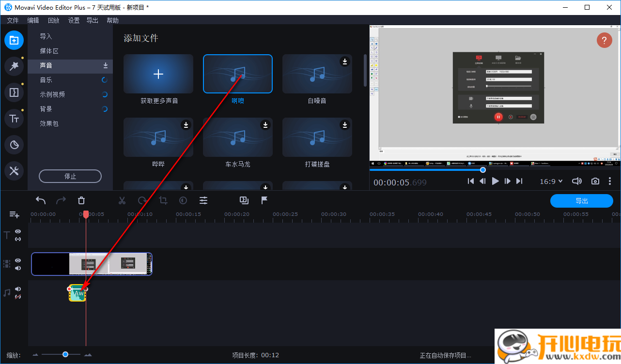Delete selected clip with trash icon
This screenshot has height=364, width=621.
click(81, 200)
